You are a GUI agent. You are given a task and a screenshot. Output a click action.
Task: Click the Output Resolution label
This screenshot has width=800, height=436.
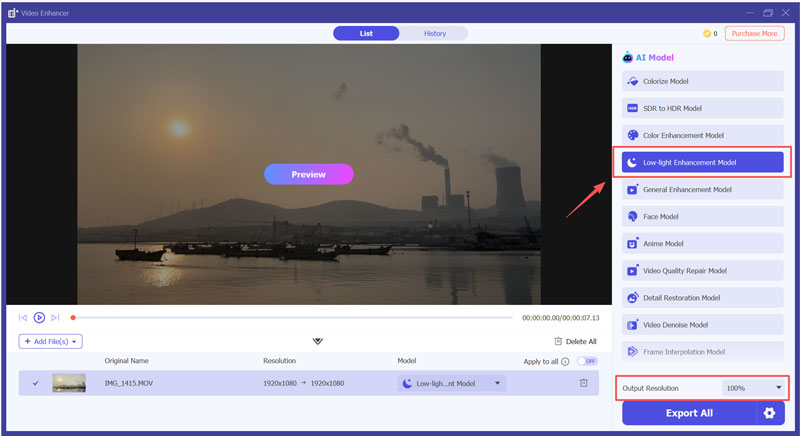[650, 388]
